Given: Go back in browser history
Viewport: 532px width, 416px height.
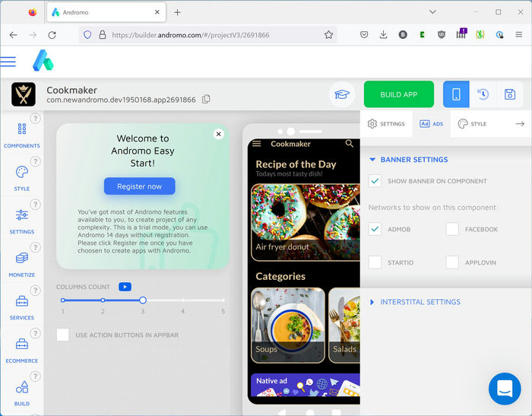Looking at the screenshot, I should tap(13, 35).
